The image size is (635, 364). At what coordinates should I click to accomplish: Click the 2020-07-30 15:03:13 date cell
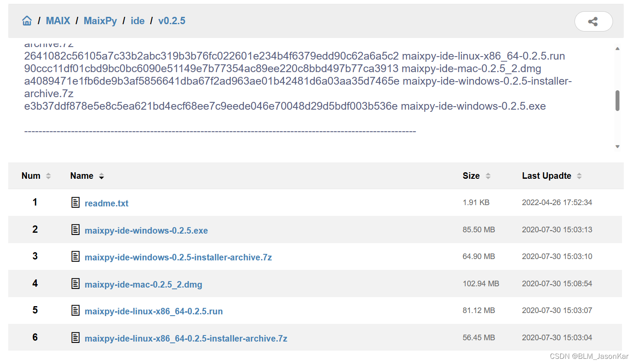pos(557,230)
